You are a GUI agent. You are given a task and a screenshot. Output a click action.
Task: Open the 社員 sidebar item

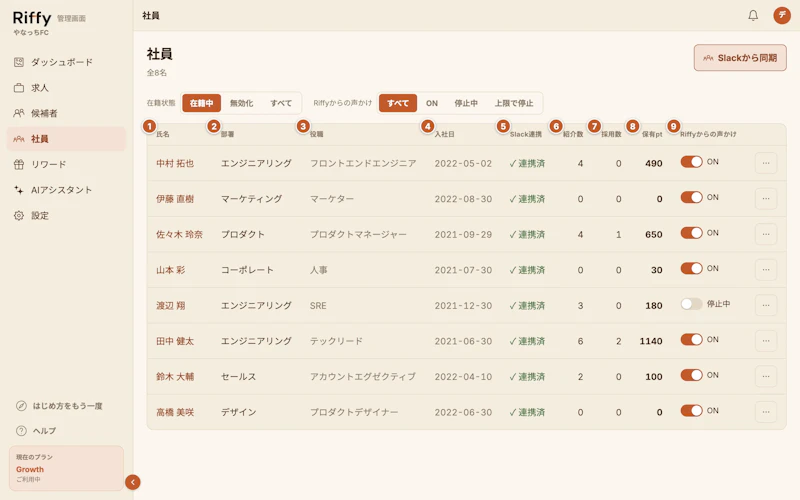click(66, 139)
